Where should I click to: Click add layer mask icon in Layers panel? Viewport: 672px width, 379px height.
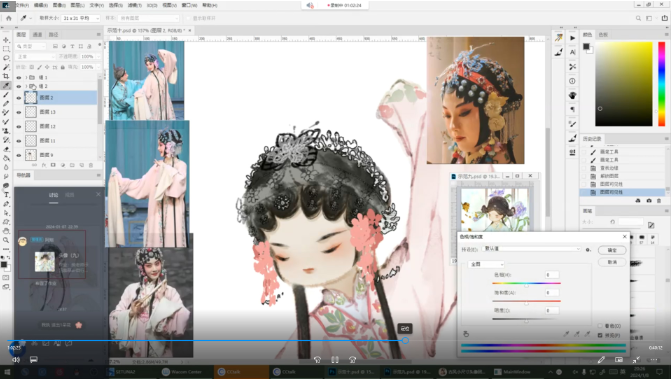53,165
